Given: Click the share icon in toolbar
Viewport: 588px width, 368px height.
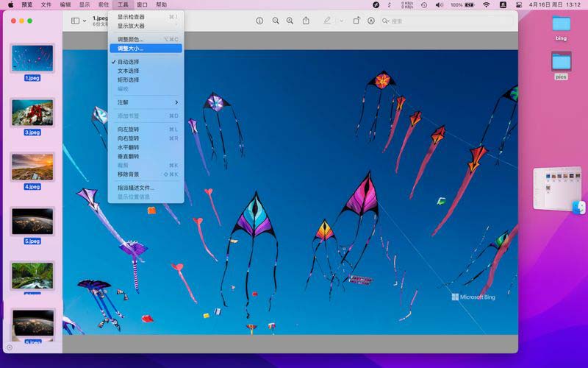Looking at the screenshot, I should click(x=306, y=21).
